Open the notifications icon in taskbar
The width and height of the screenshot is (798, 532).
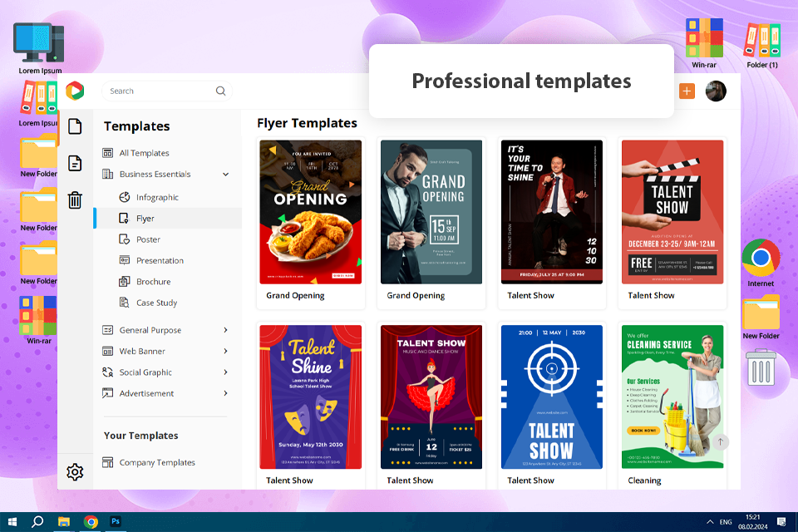[x=781, y=522]
